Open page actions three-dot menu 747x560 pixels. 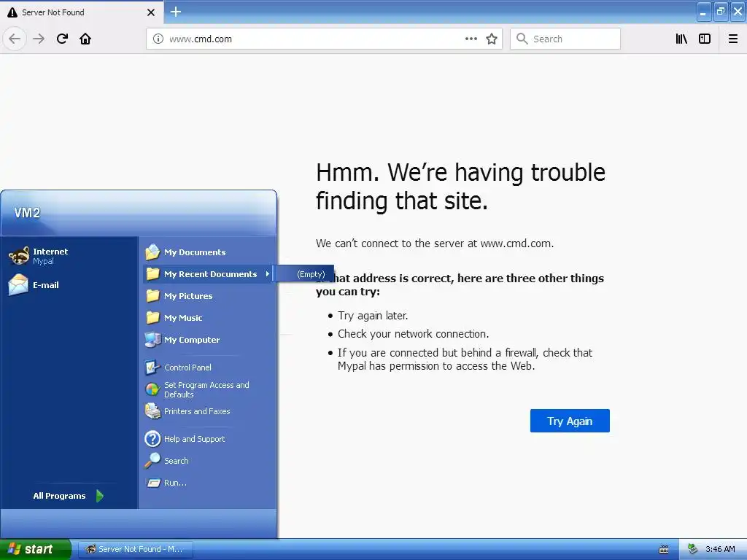(x=471, y=39)
